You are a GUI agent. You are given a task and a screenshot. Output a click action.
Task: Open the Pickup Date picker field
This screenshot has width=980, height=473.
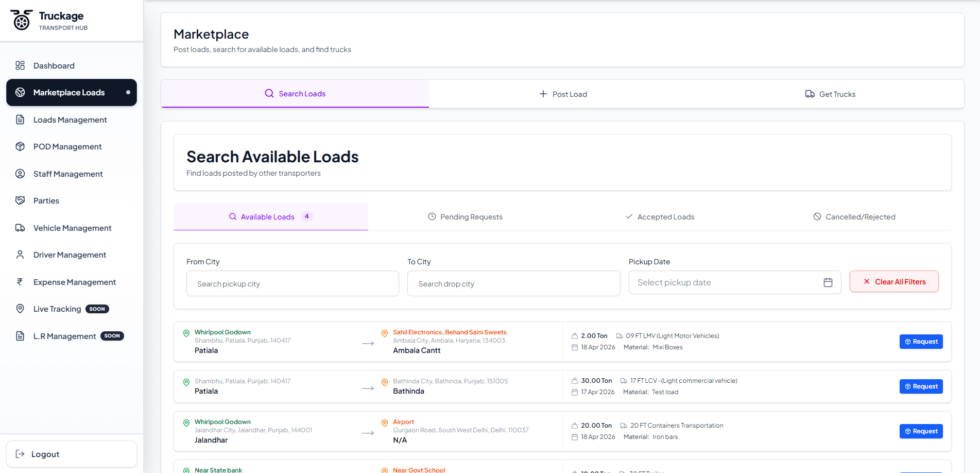735,282
